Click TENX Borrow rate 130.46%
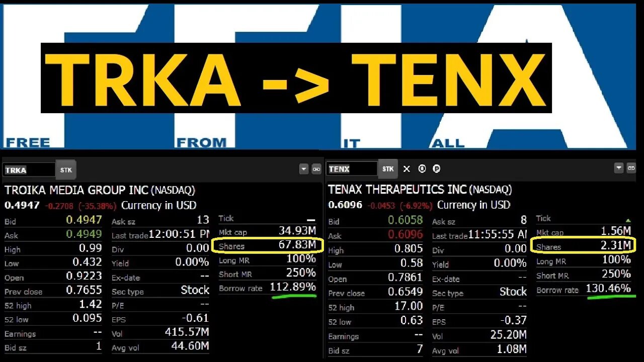The width and height of the screenshot is (644, 362). coord(608,289)
